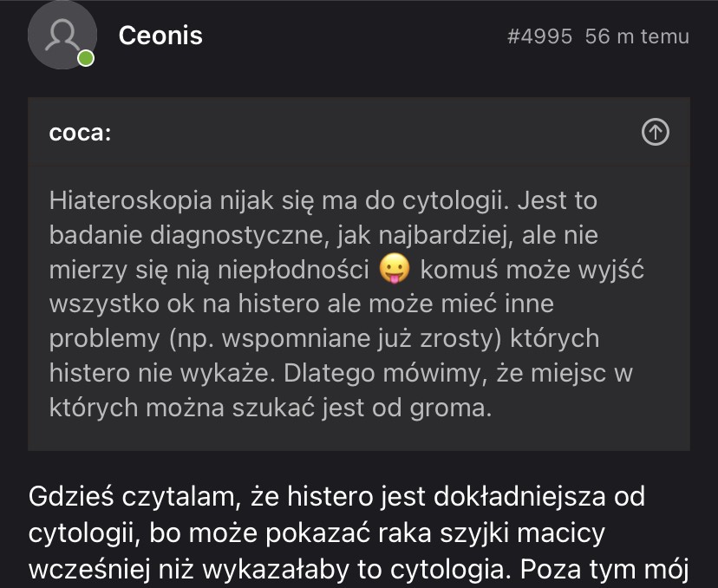Click quoted author name "coca:"

click(80, 133)
